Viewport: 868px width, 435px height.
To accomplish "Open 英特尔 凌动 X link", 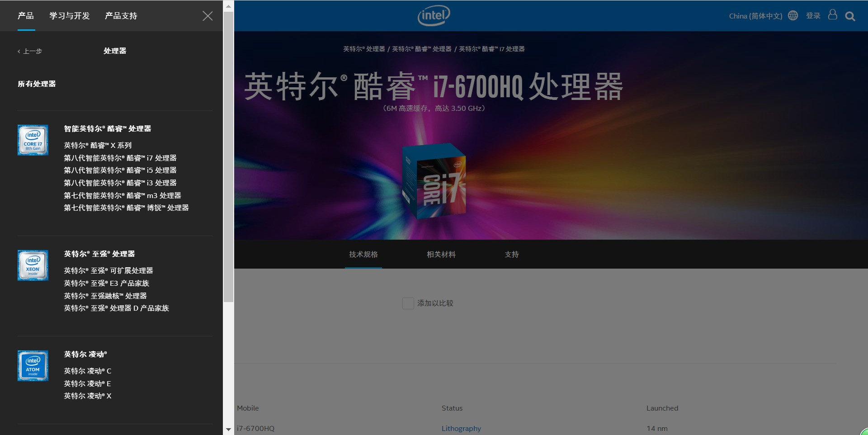I will 87,396.
